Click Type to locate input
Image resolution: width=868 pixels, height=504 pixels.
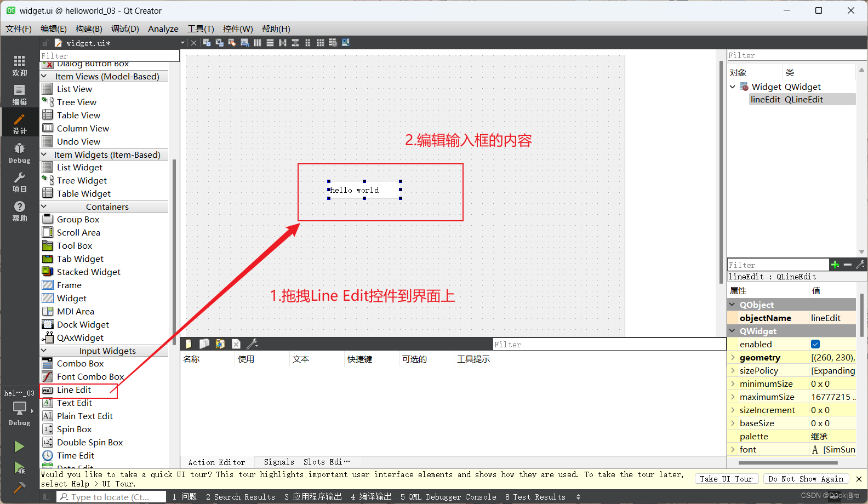pos(112,497)
